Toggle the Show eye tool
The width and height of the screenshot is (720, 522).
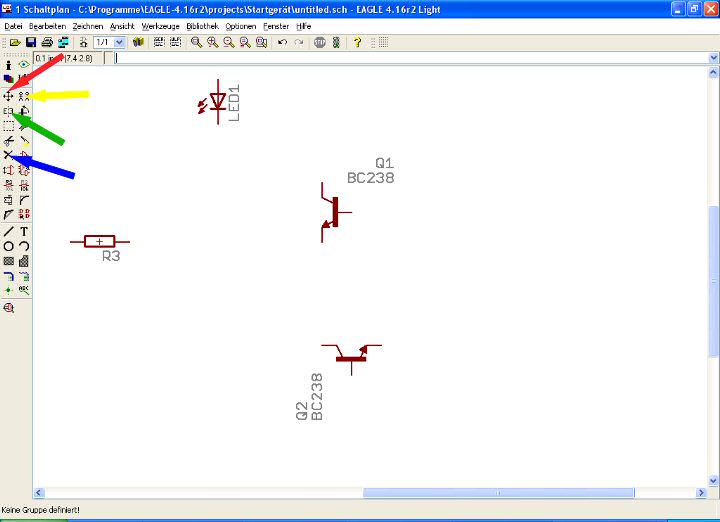pos(24,65)
